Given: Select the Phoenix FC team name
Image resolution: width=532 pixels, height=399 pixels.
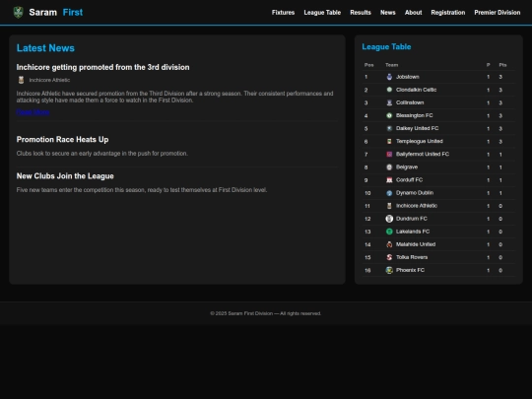Looking at the screenshot, I should pyautogui.click(x=410, y=270).
